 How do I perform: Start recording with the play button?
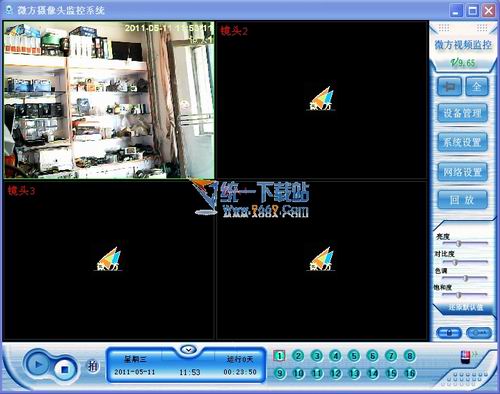37,364
